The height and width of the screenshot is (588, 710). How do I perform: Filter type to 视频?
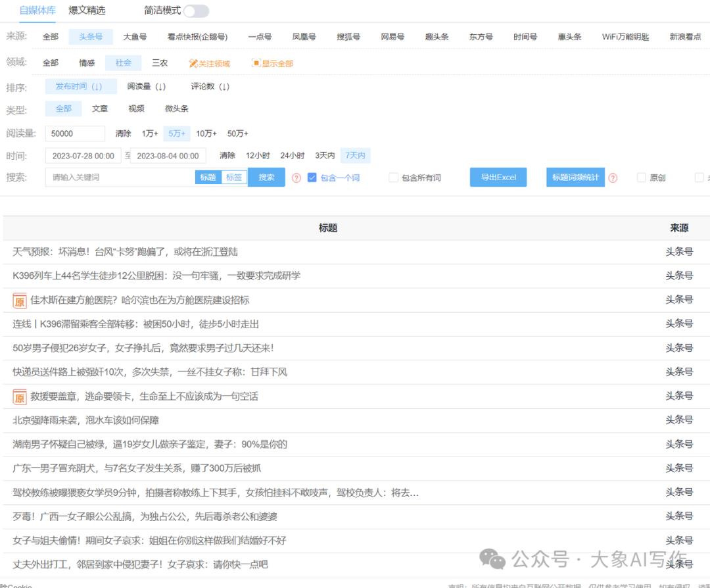(136, 109)
